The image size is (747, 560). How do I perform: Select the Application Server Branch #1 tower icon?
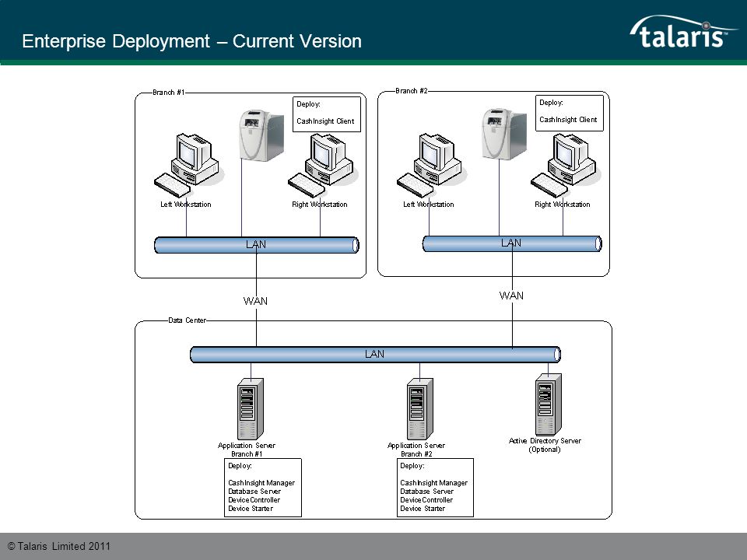tap(251, 409)
